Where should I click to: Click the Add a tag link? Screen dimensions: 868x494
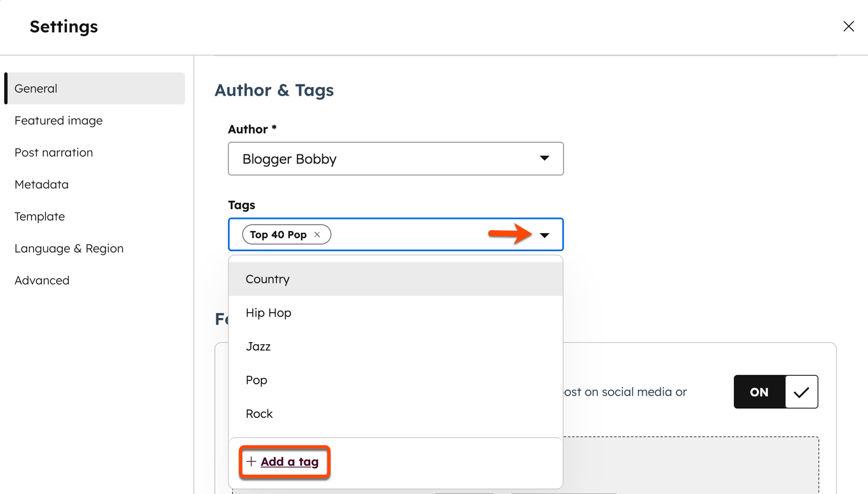290,462
